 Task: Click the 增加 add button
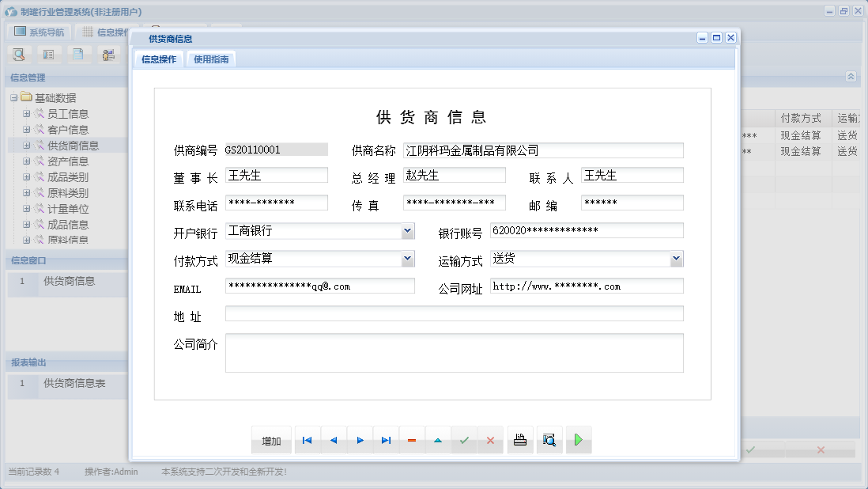pos(271,441)
